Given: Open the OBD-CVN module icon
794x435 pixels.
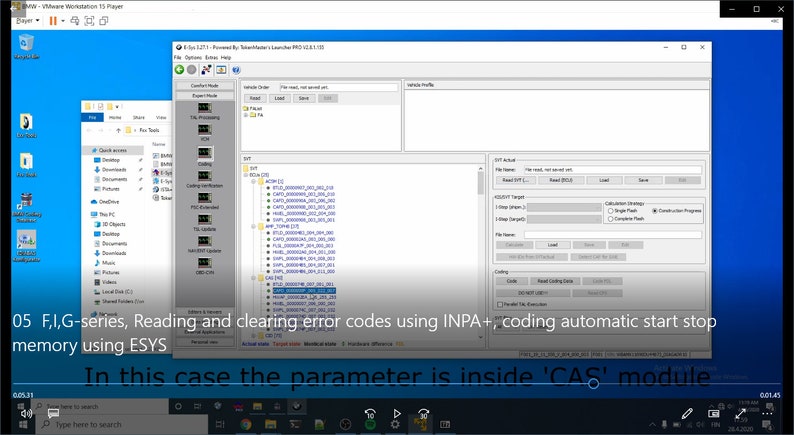Looking at the screenshot, I should [x=205, y=263].
